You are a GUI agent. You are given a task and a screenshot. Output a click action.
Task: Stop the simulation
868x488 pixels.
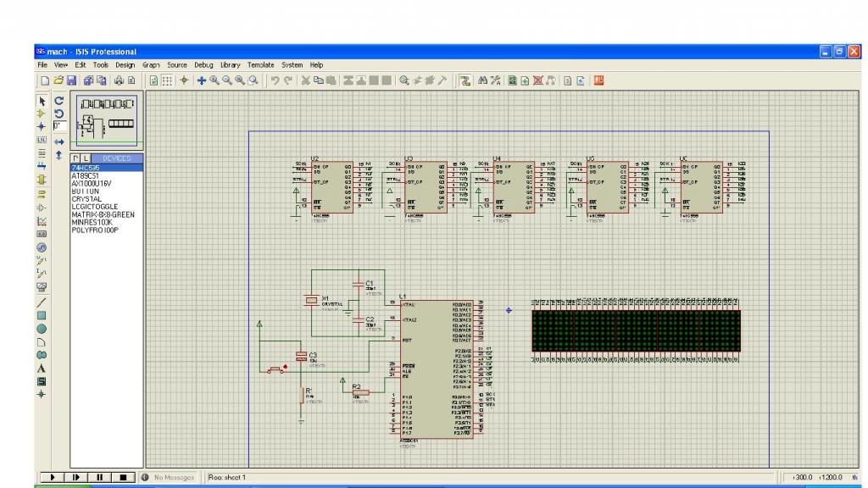124,477
